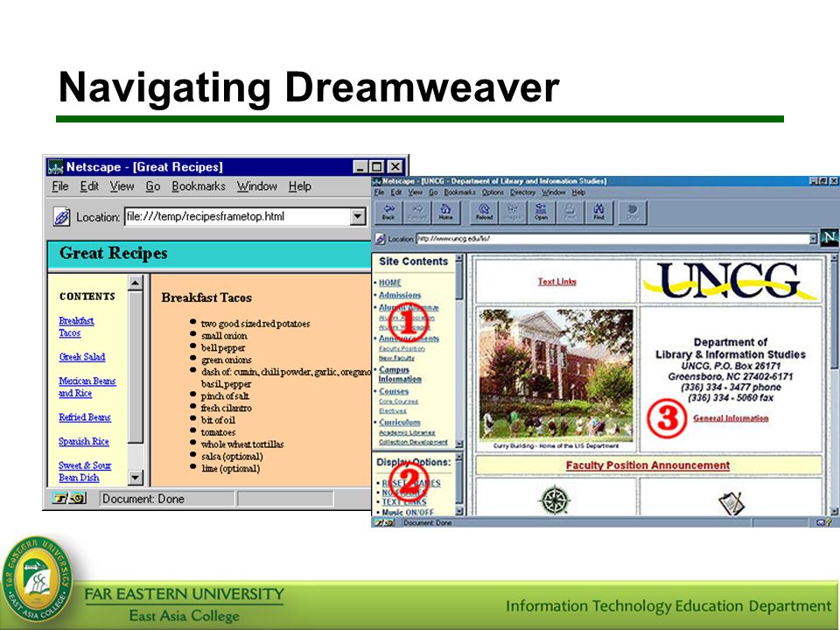Click the compass icon on UNCG page
Viewport: 840px width, 630px height.
[555, 500]
